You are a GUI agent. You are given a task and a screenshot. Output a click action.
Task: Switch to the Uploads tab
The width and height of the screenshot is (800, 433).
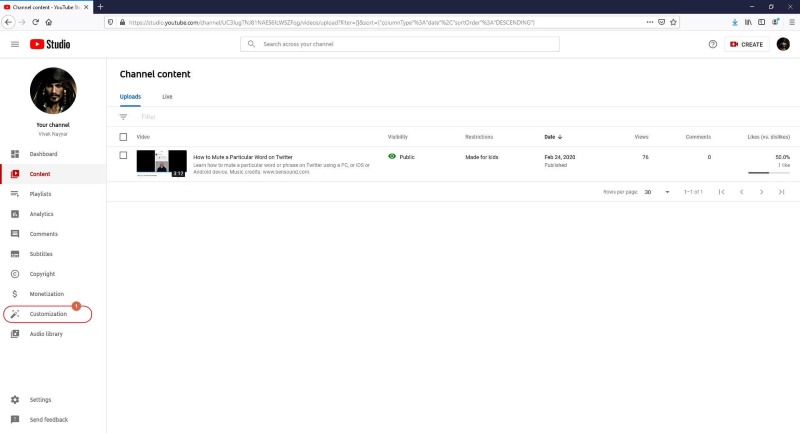130,96
